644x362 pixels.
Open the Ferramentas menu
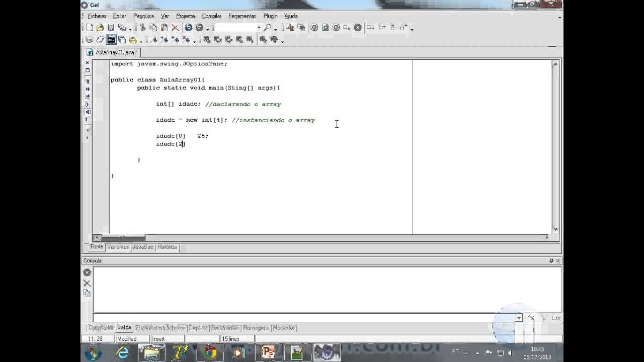point(242,16)
